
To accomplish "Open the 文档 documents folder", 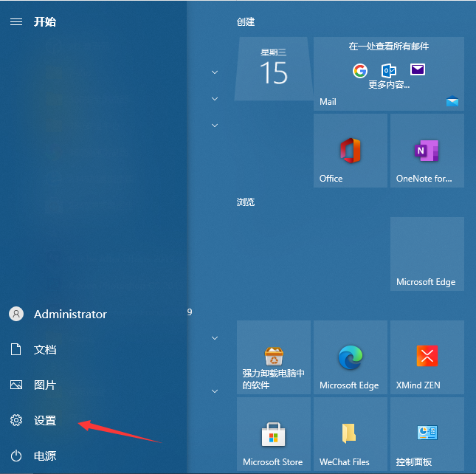I will tap(44, 349).
